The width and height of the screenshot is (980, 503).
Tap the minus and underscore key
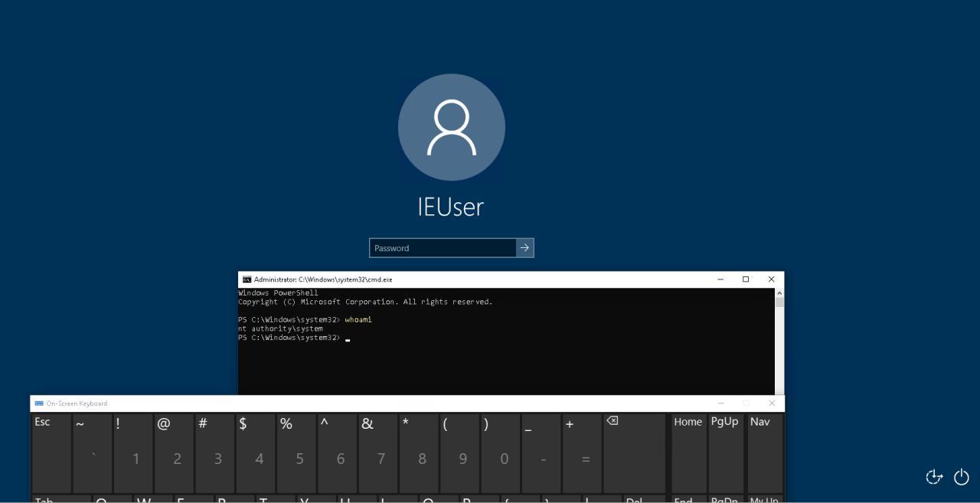coord(541,453)
